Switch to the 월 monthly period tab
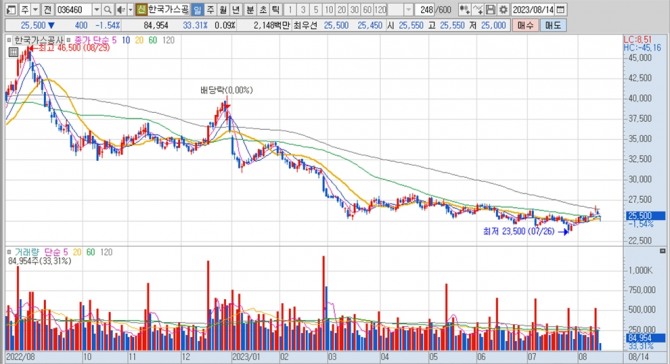670x364 pixels. [223, 9]
